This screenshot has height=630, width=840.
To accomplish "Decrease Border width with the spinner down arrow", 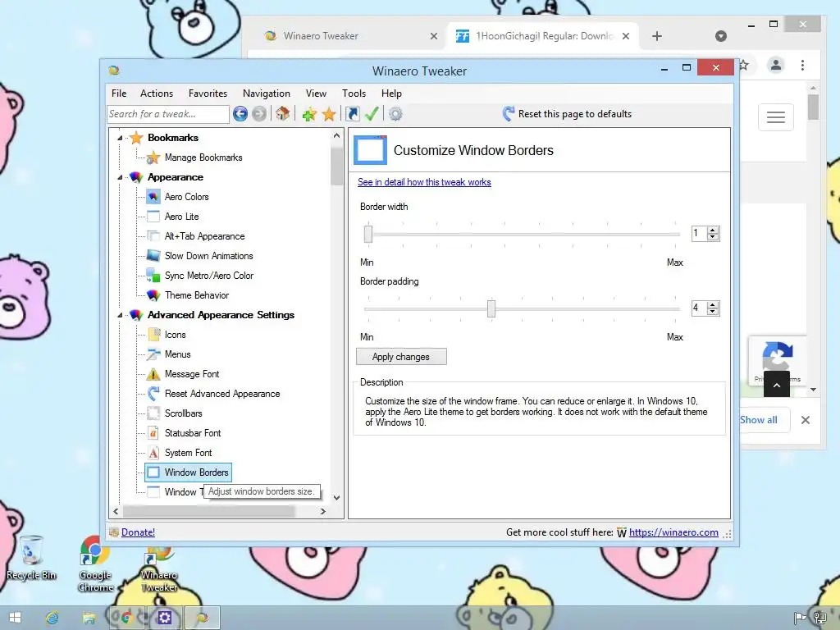I will (713, 237).
